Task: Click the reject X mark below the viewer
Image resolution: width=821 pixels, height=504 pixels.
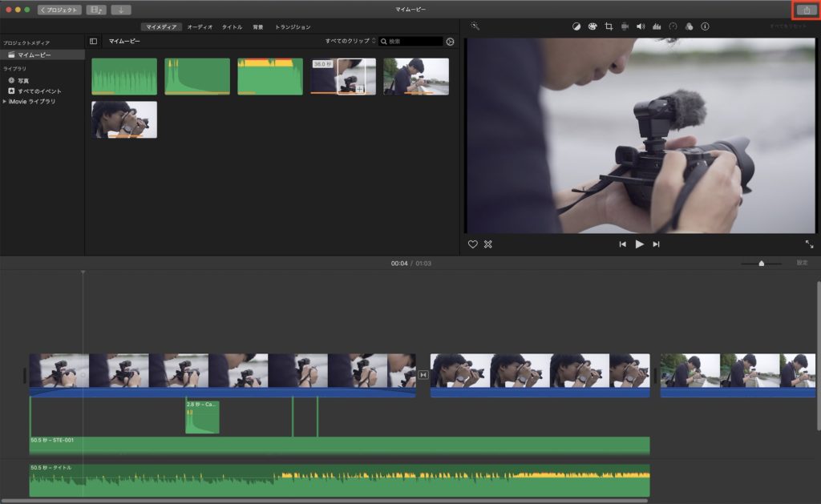Action: coord(487,244)
